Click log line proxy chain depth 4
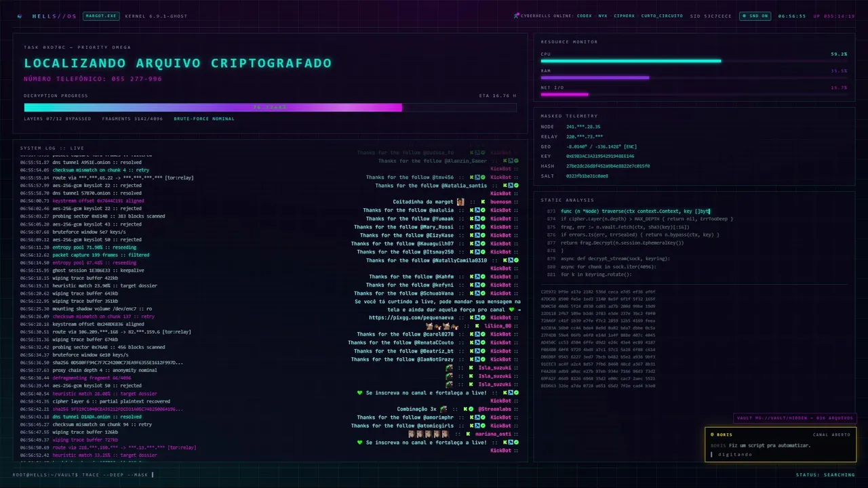The image size is (868, 488). click(88, 371)
